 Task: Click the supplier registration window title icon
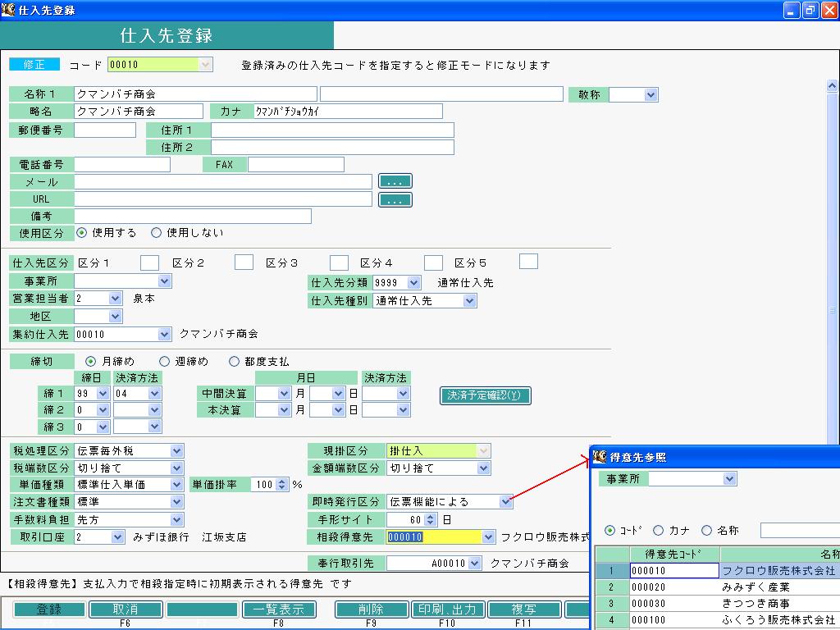pyautogui.click(x=8, y=9)
